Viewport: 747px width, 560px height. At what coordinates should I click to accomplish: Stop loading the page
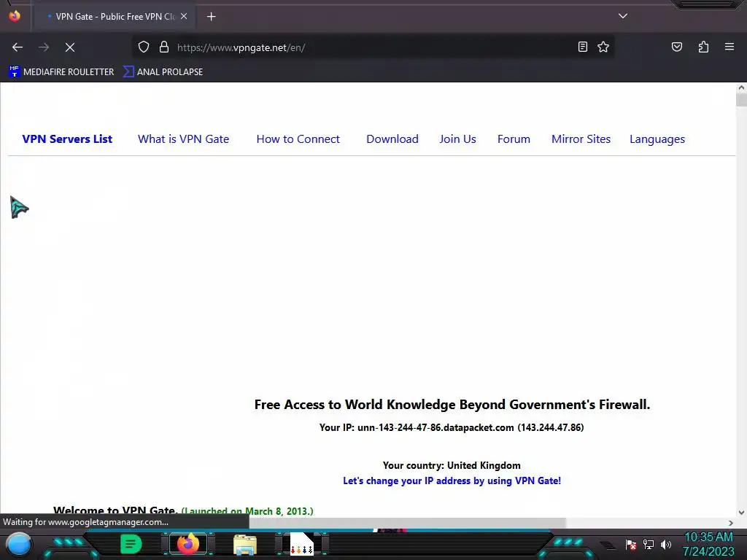(x=70, y=47)
